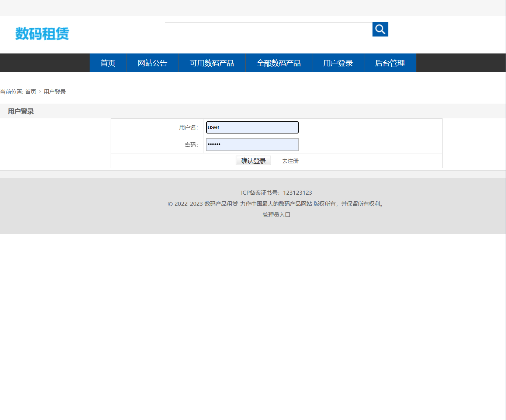Screen dimensions: 506x420
Task: Click the 用户名 field label
Action: point(188,127)
